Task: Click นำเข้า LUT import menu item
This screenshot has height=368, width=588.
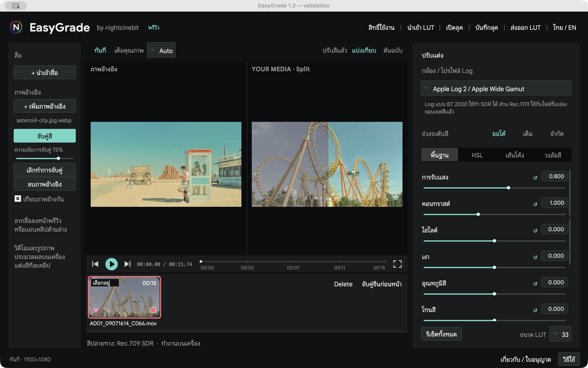Action: (421, 28)
